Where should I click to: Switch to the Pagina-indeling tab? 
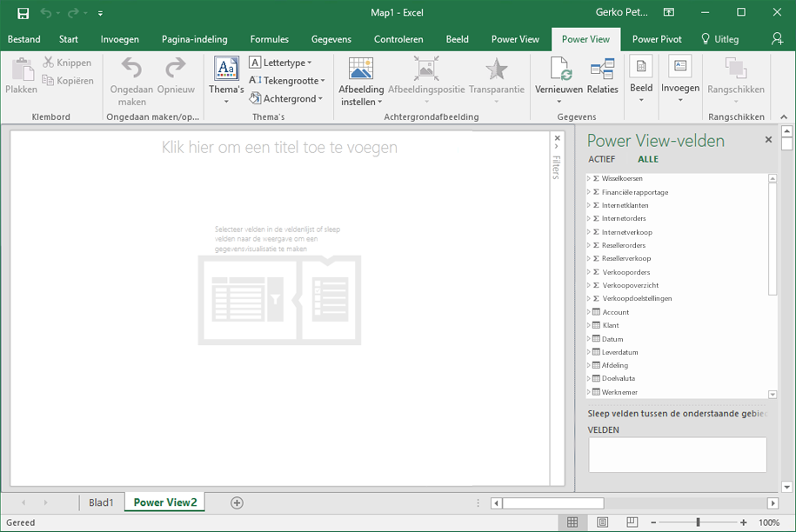point(194,39)
